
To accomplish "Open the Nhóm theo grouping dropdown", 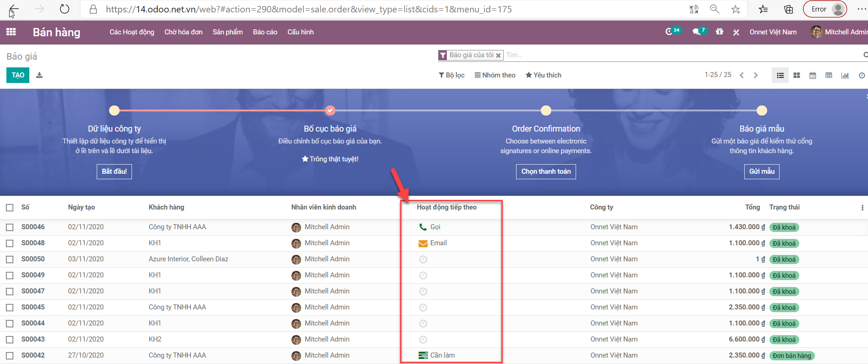I will pos(495,75).
